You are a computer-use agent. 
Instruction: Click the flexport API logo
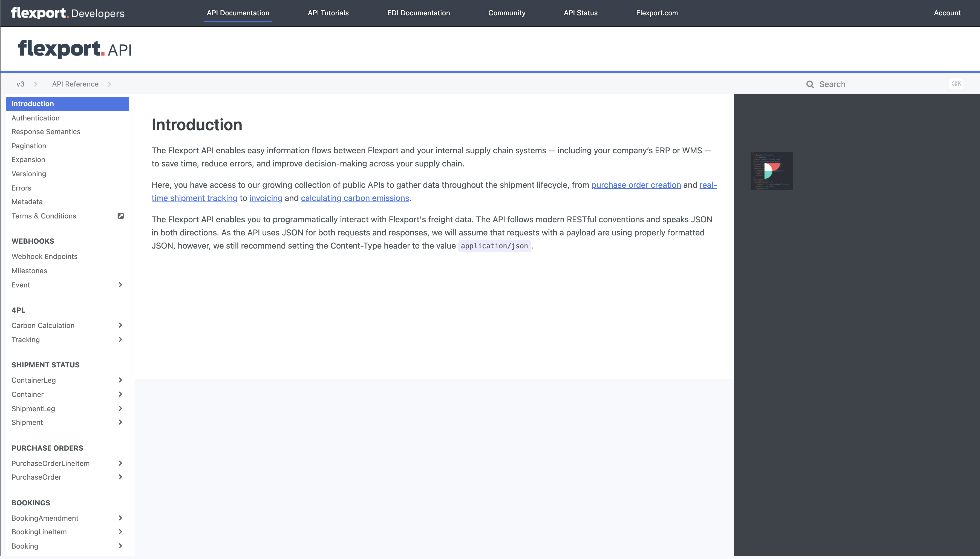(x=74, y=49)
